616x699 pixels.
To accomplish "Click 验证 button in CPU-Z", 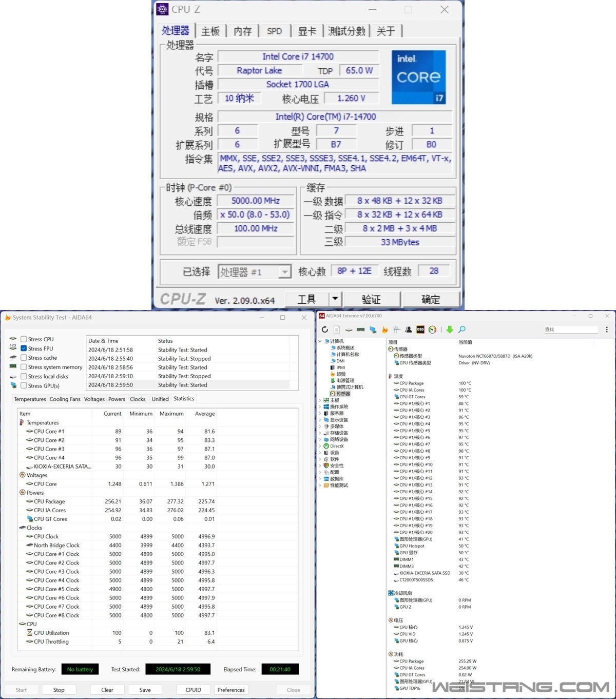I will [x=372, y=299].
